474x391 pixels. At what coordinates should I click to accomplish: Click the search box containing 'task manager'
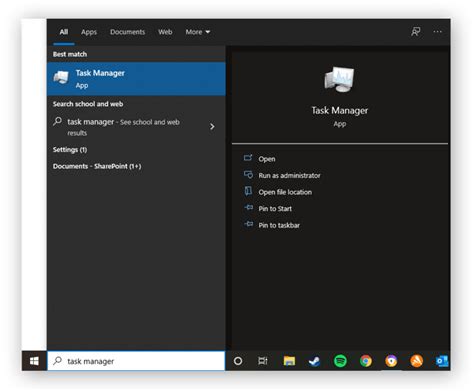136,361
